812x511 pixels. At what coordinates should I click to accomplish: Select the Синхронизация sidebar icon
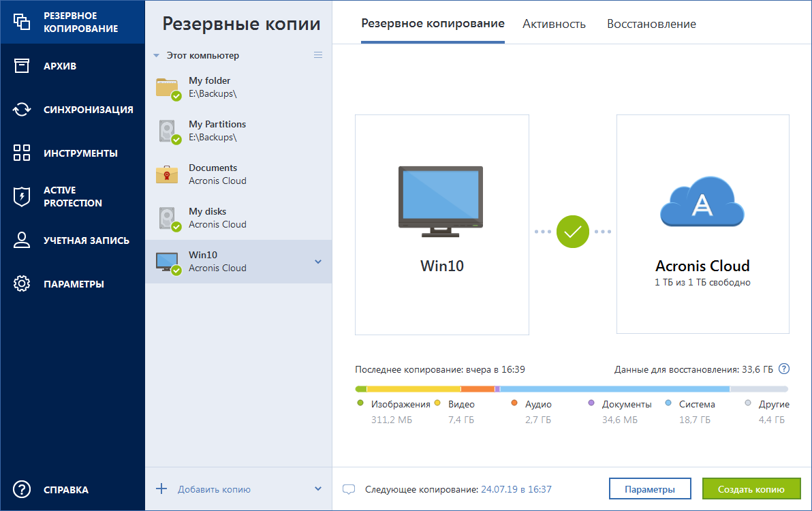21,109
